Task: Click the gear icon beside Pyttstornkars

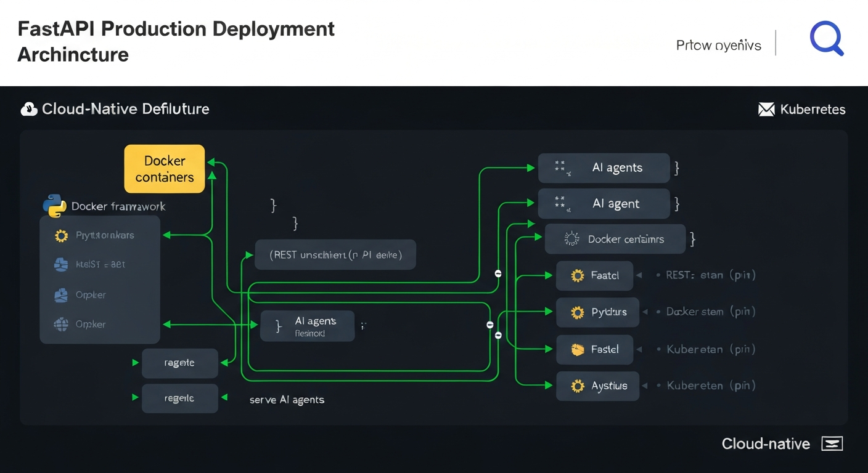Action: tap(61, 235)
